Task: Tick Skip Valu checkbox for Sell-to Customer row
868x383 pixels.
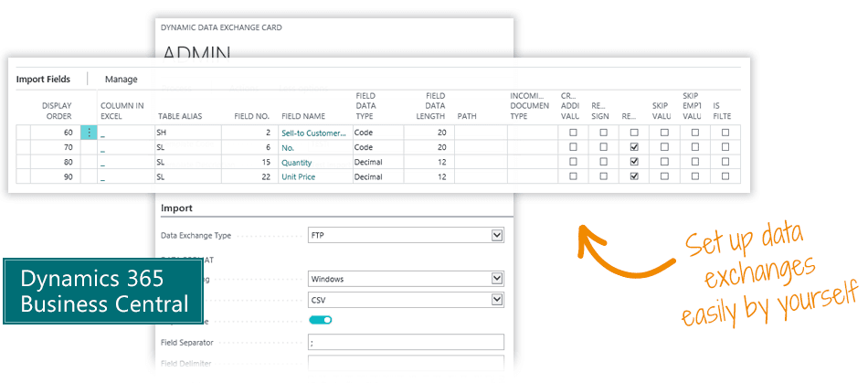Action: [x=665, y=133]
